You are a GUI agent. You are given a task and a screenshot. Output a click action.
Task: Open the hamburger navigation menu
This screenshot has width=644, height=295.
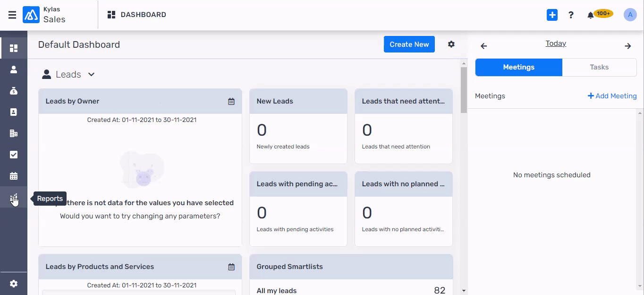coord(12,15)
